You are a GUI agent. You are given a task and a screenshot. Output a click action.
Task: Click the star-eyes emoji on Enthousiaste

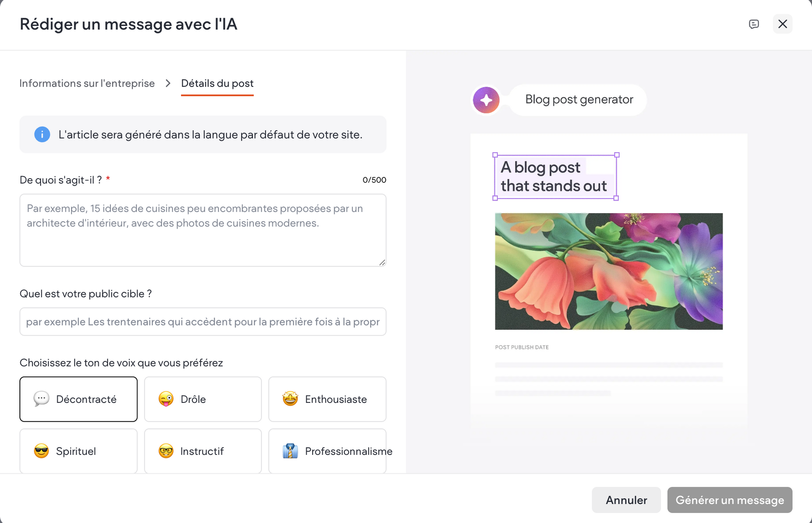[x=290, y=399]
